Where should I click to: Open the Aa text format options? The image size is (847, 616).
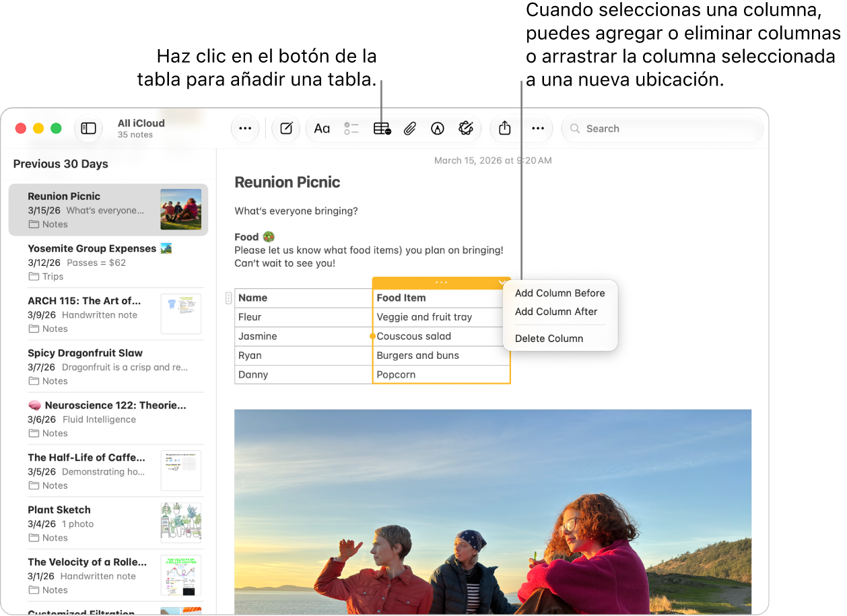pyautogui.click(x=322, y=129)
